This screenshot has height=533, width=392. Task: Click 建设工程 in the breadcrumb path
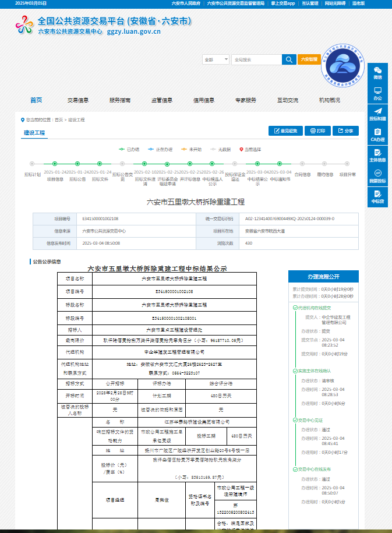(x=76, y=119)
